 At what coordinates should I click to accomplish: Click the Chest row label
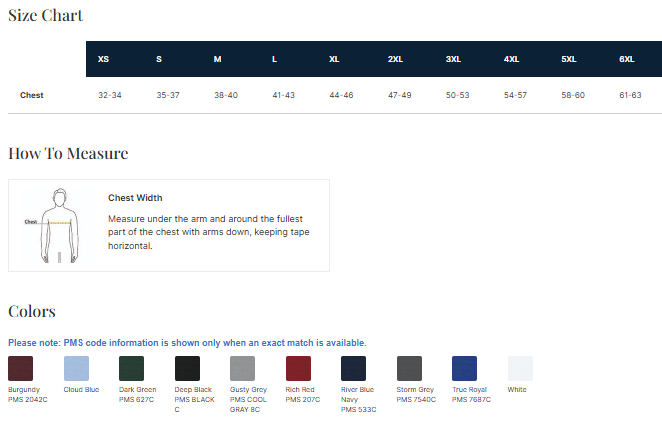pyautogui.click(x=32, y=95)
